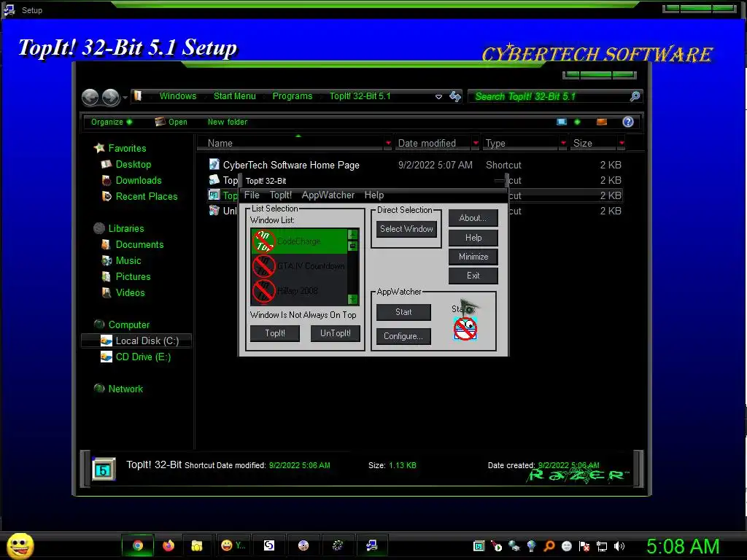Click the Minimize button in TopIt! dialog
This screenshot has height=560, width=747.
click(x=473, y=257)
